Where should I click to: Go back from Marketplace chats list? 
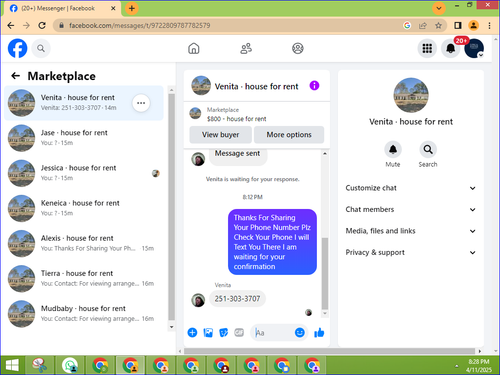coord(15,76)
